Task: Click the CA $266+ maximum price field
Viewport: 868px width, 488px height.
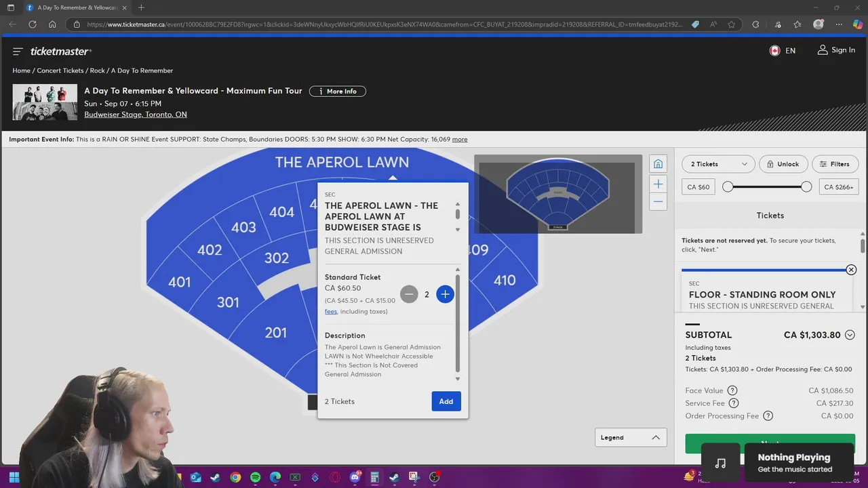Action: 839,187
